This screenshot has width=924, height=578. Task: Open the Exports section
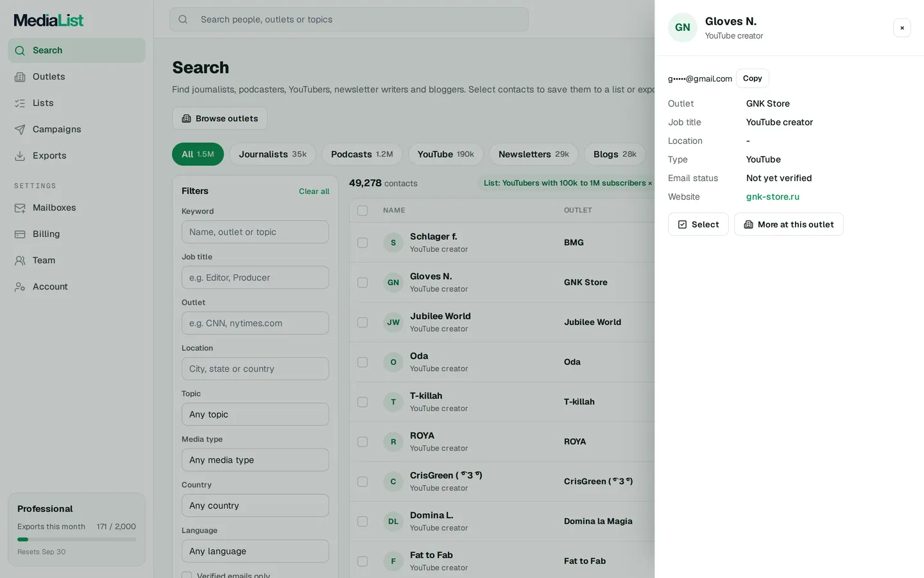pos(76,155)
